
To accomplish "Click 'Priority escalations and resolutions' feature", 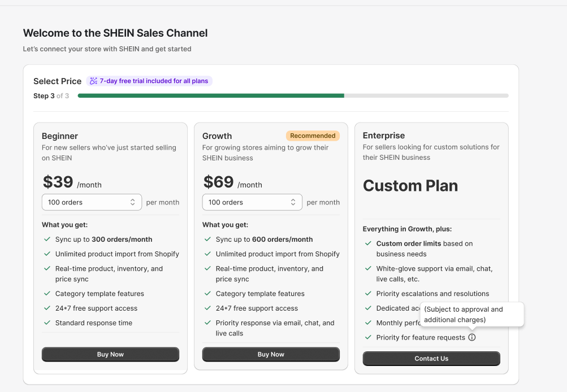I will click(x=432, y=294).
